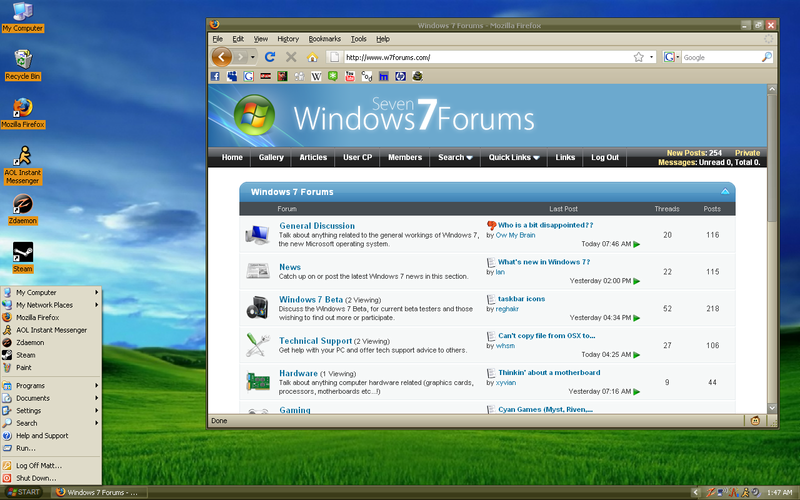Open the Steam desktop shortcut
This screenshot has height=500, width=800.
pyautogui.click(x=23, y=257)
